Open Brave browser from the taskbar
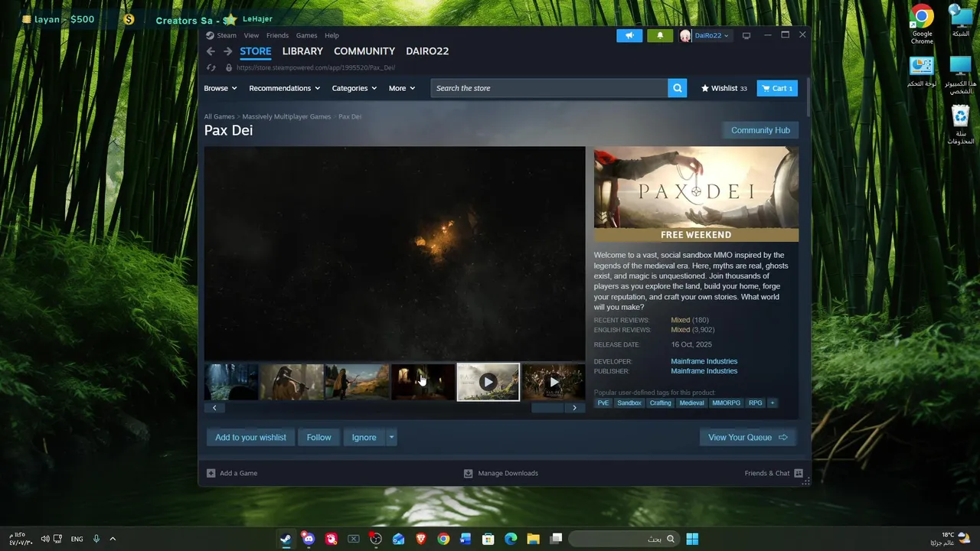The height and width of the screenshot is (551, 980). click(x=420, y=539)
